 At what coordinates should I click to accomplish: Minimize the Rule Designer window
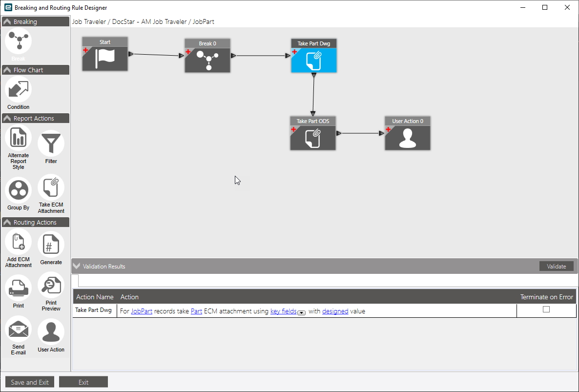click(523, 7)
